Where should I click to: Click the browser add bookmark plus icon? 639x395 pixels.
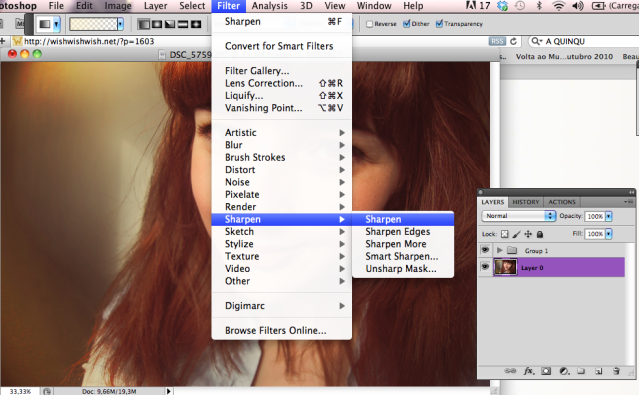(x=3, y=41)
